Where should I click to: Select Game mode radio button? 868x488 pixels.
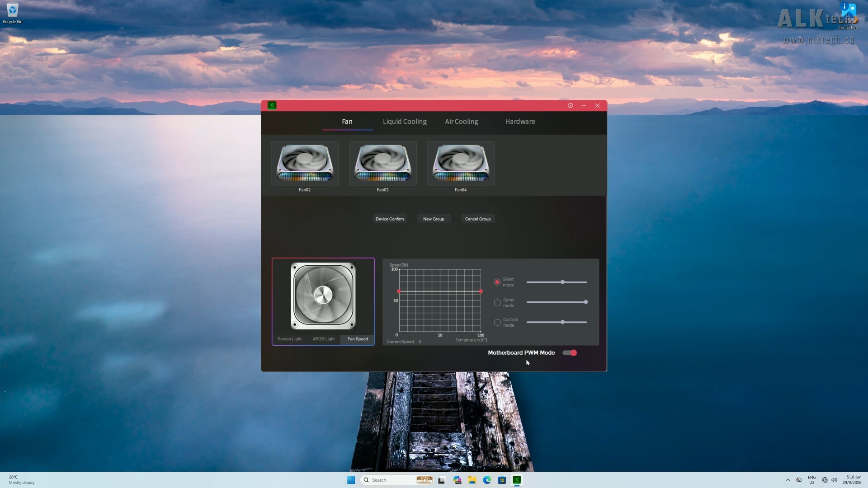pos(497,303)
